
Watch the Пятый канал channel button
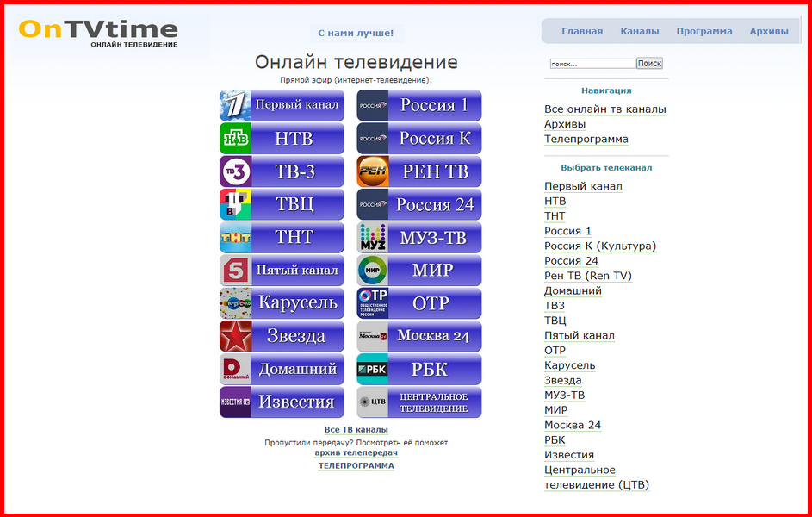coord(282,271)
